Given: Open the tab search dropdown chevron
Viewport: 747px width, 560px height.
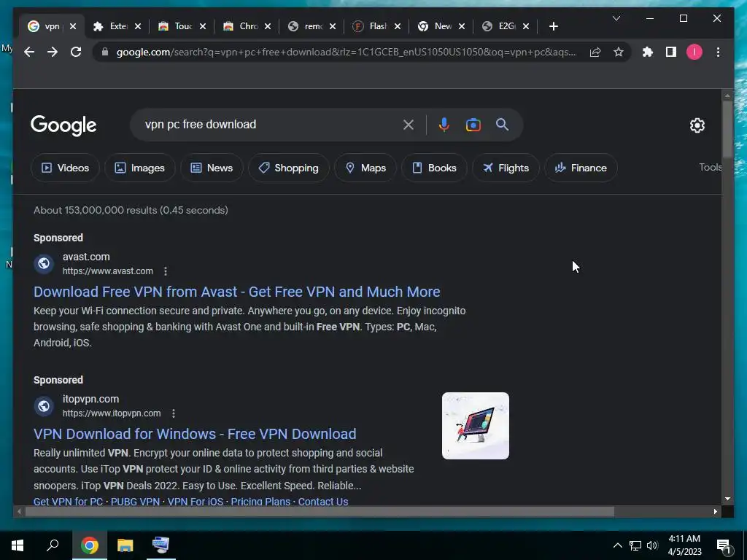Looking at the screenshot, I should [616, 18].
